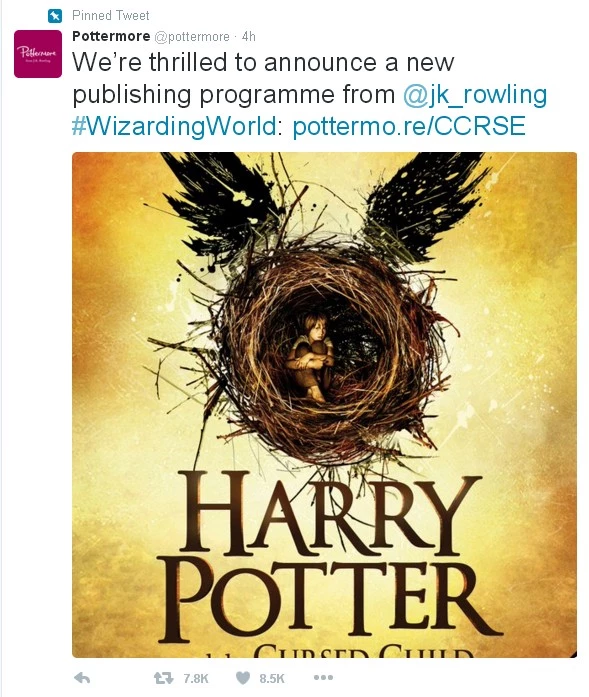The height and width of the screenshot is (697, 589).
Task: Open the 4h timestamp link
Action: pos(248,37)
